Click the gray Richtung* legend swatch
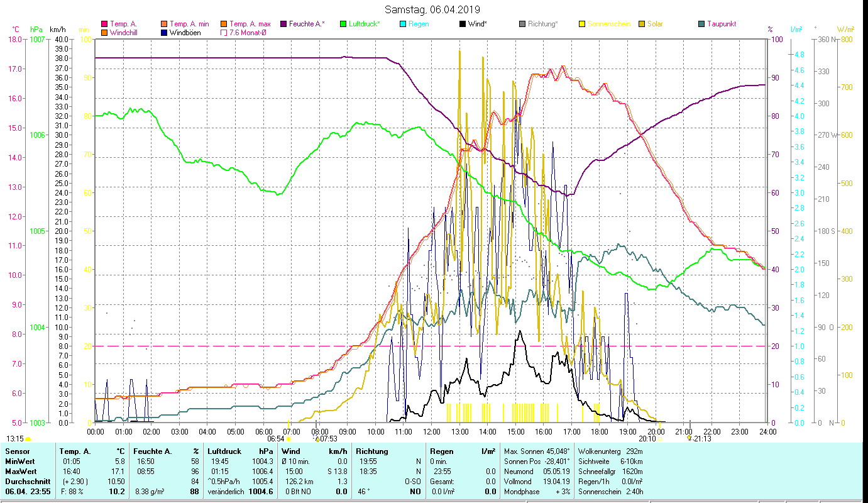 pyautogui.click(x=522, y=25)
